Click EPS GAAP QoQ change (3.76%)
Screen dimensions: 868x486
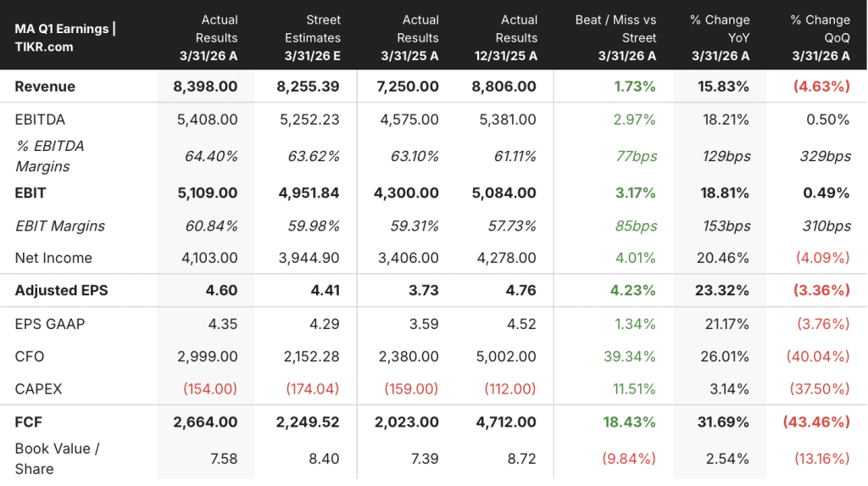pos(823,324)
